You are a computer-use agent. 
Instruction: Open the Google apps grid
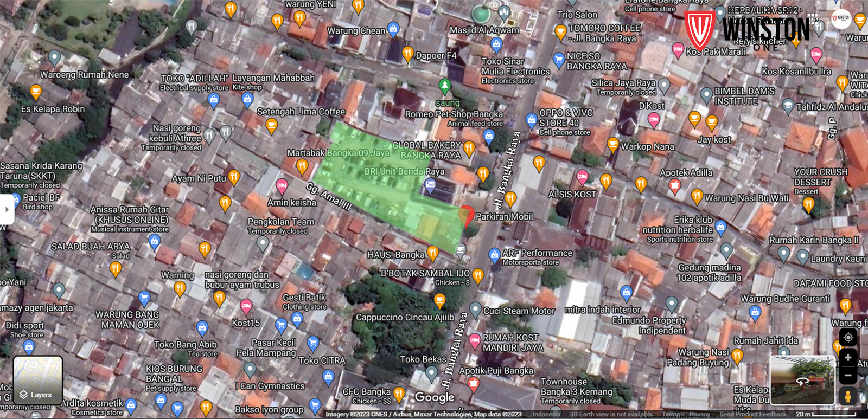click(x=813, y=18)
